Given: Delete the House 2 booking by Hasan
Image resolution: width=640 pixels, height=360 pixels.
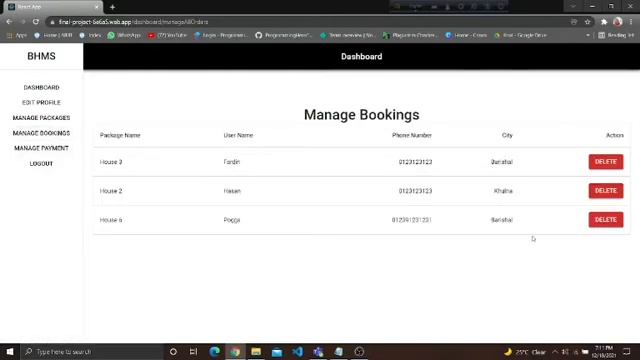Looking at the screenshot, I should point(606,191).
